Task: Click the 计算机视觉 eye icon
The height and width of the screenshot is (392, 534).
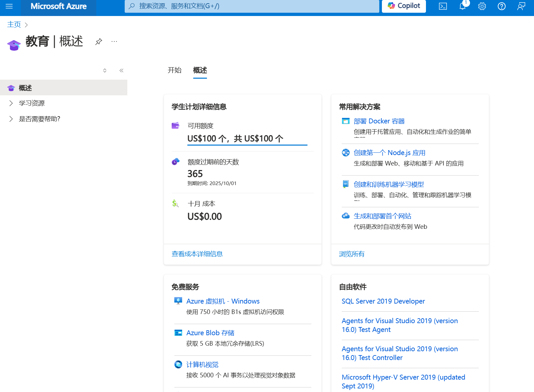Action: click(x=178, y=364)
